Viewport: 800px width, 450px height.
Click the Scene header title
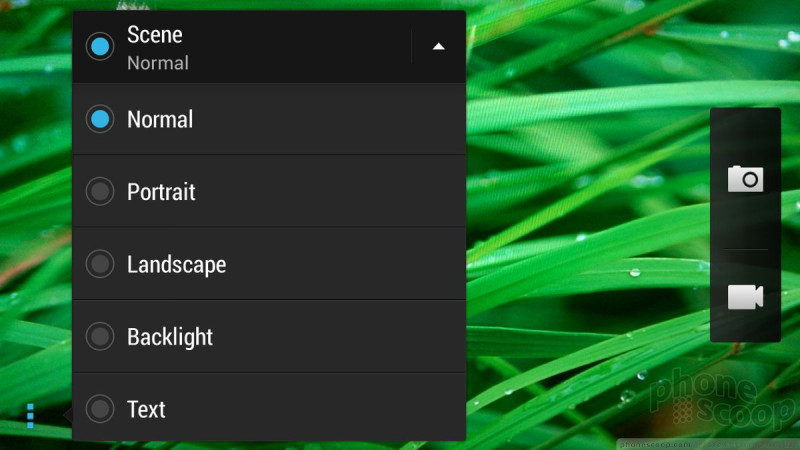(155, 35)
